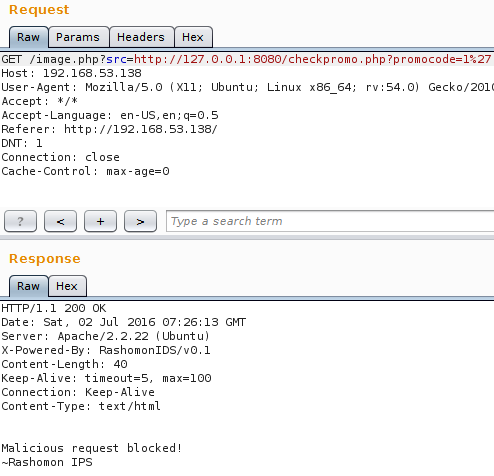Open the Headers tab in Request
The height and width of the screenshot is (476, 494).
(141, 37)
